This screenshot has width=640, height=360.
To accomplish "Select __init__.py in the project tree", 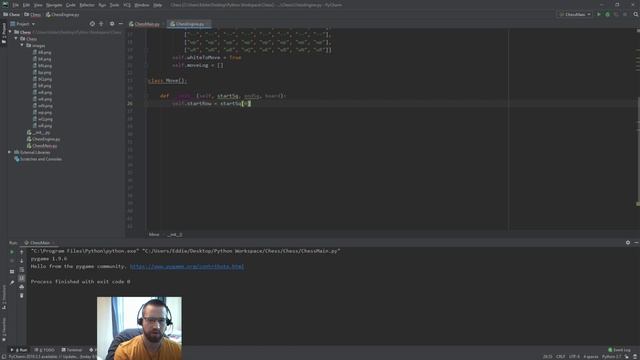I will (38, 132).
